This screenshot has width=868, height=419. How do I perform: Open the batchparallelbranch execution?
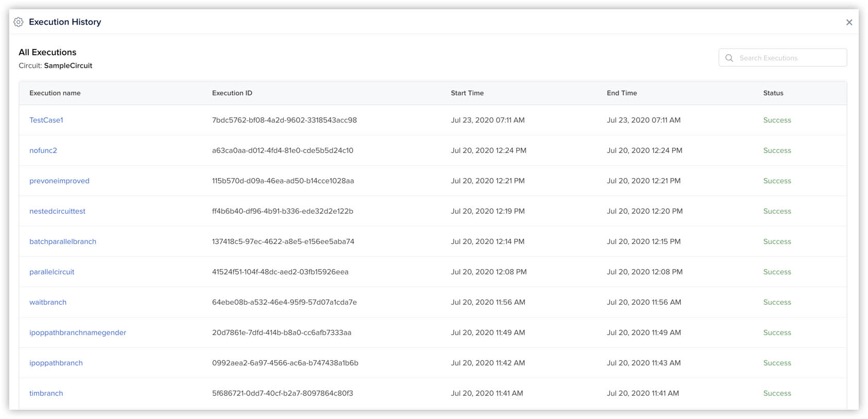[63, 241]
